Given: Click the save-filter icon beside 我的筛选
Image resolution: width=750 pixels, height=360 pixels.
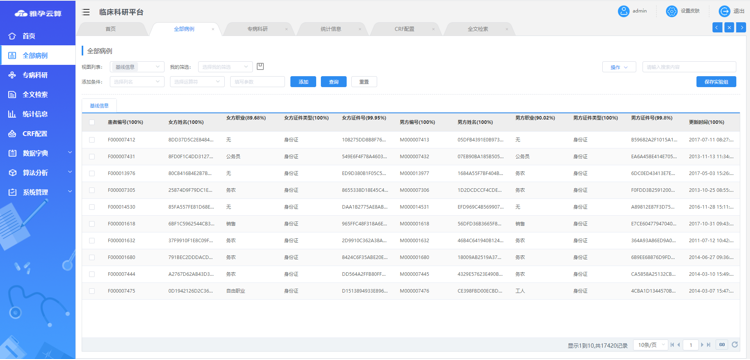Looking at the screenshot, I should coord(260,66).
